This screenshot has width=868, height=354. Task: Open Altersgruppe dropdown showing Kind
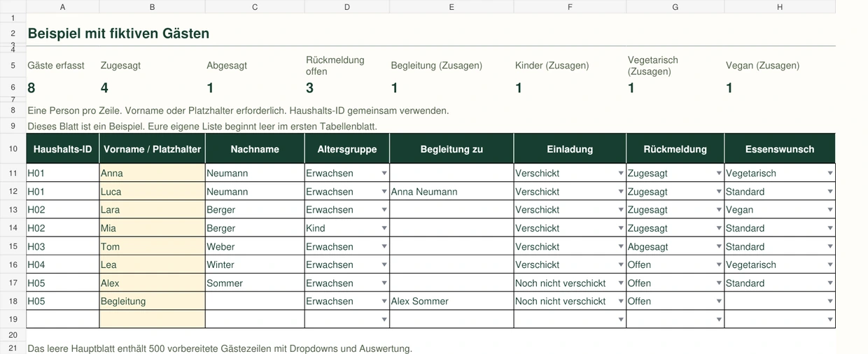[384, 228]
